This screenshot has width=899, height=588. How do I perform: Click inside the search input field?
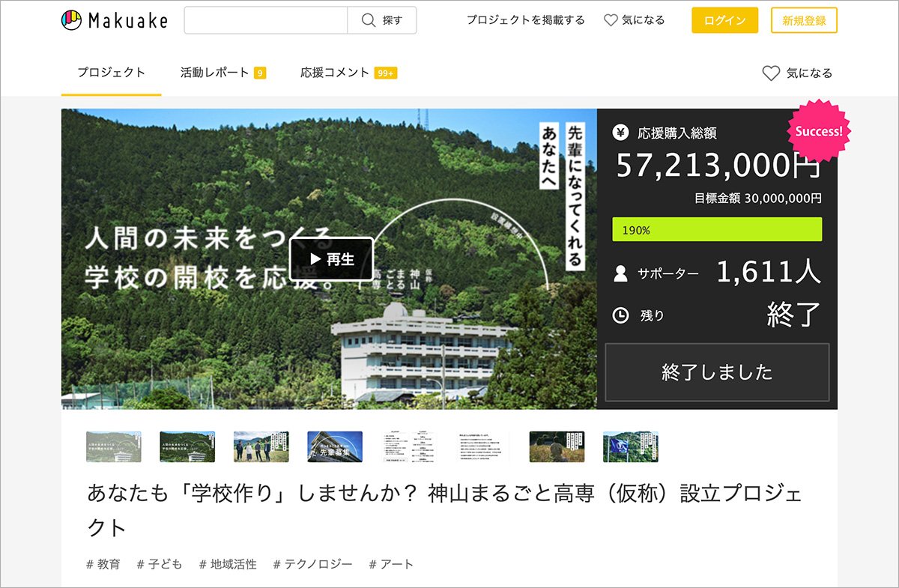pos(266,20)
